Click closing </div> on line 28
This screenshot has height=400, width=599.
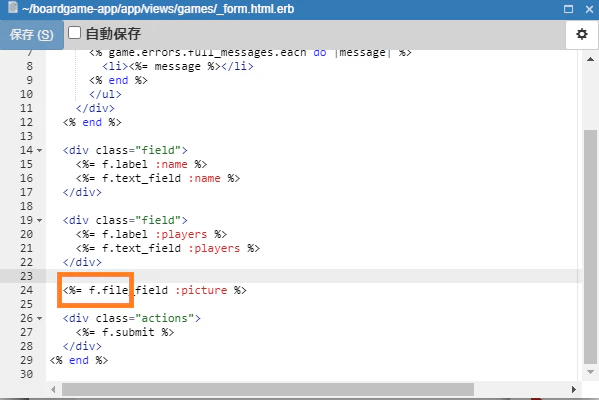[82, 346]
